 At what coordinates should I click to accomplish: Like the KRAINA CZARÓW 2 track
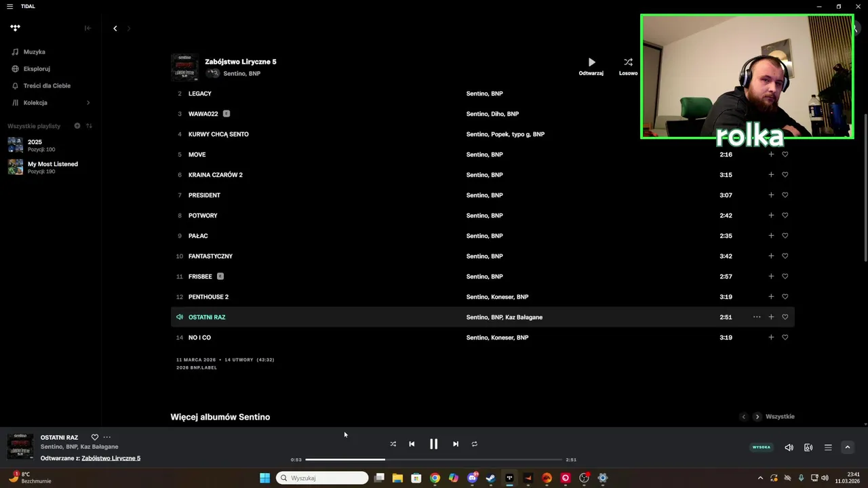click(785, 175)
